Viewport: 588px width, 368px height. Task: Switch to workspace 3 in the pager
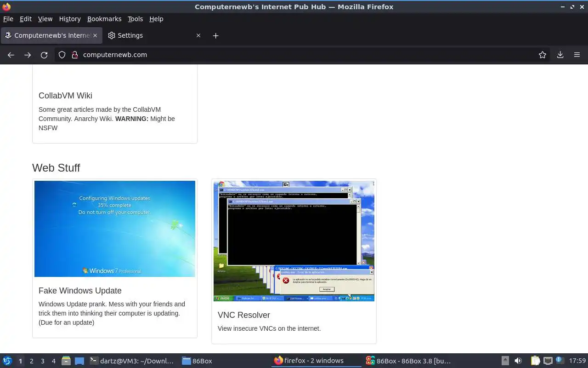pos(42,361)
